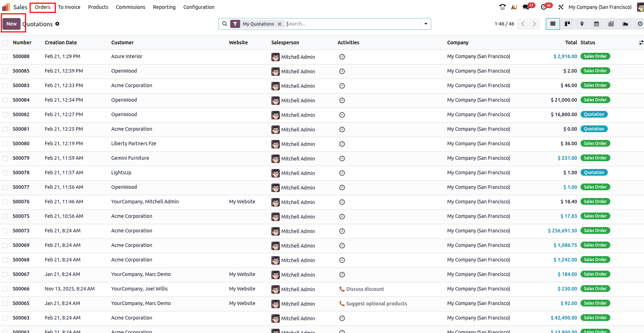Open the Reporting menu
This screenshot has width=644, height=333.
164,7
